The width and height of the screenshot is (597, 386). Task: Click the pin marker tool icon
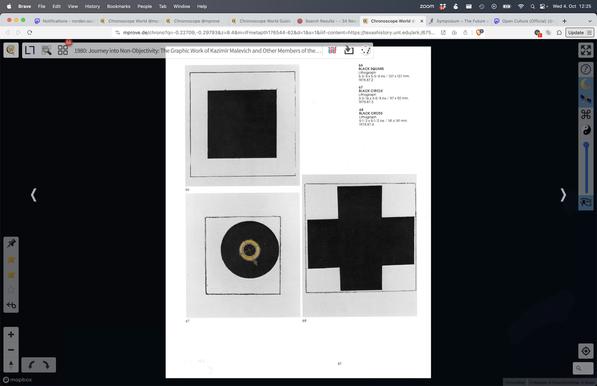11,244
